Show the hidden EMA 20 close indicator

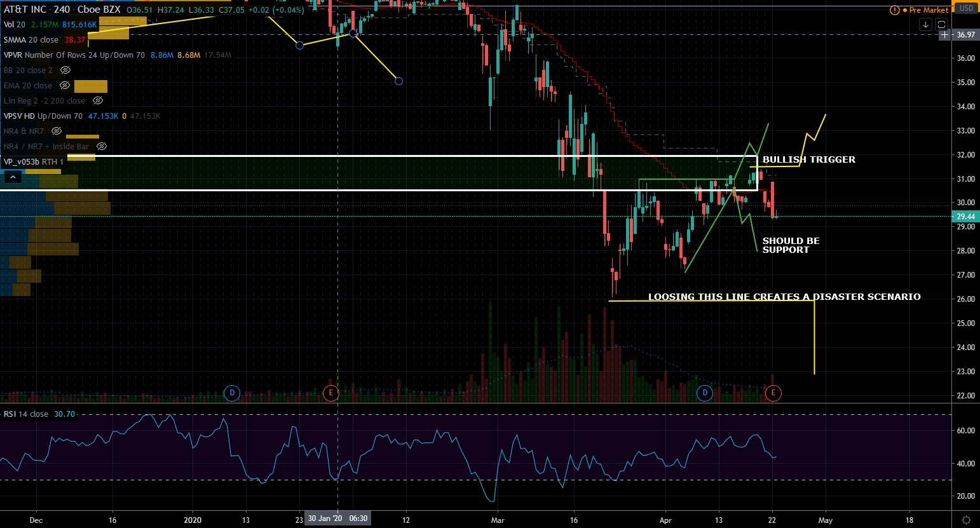(x=64, y=86)
